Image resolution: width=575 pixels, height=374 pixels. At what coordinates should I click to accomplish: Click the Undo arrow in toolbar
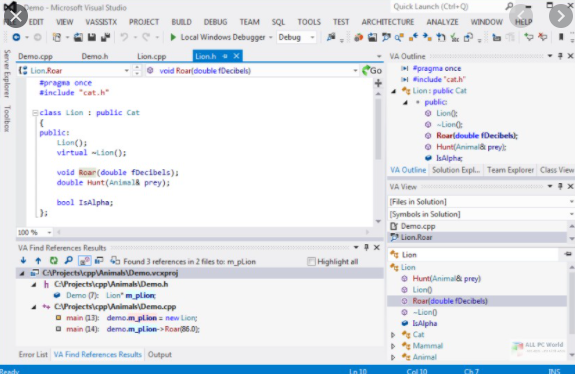[x=124, y=37]
